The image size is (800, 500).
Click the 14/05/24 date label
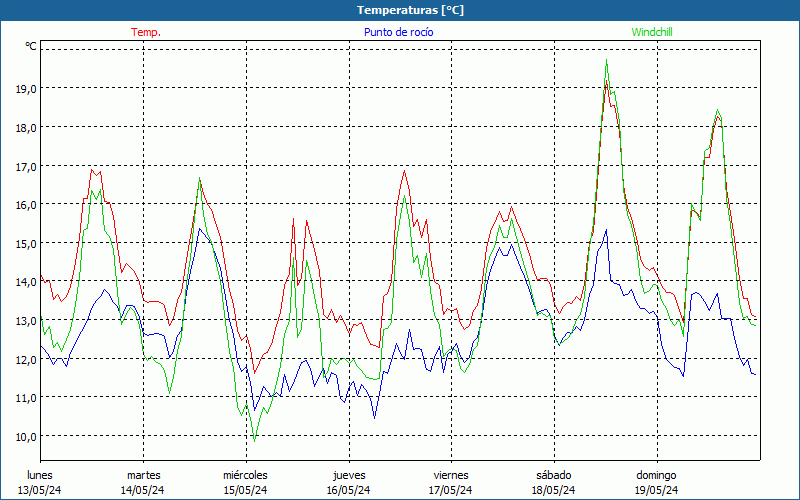(x=142, y=490)
